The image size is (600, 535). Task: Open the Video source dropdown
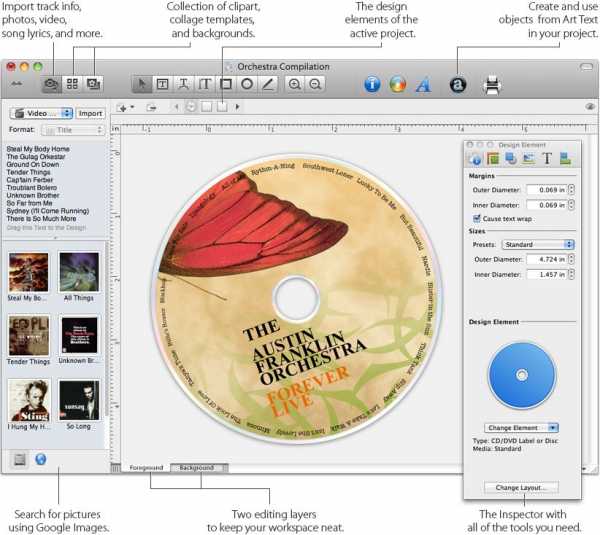tap(41, 113)
